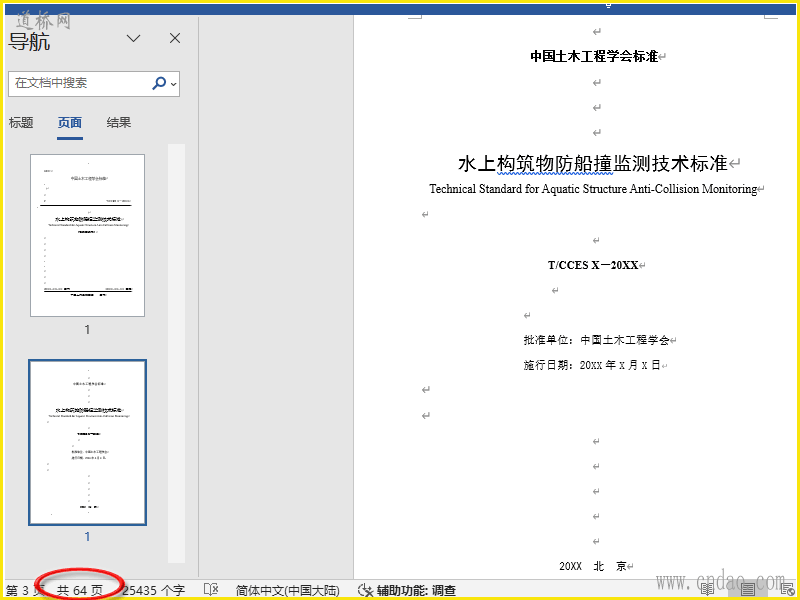Click the spelling proofing book icon

click(x=211, y=590)
